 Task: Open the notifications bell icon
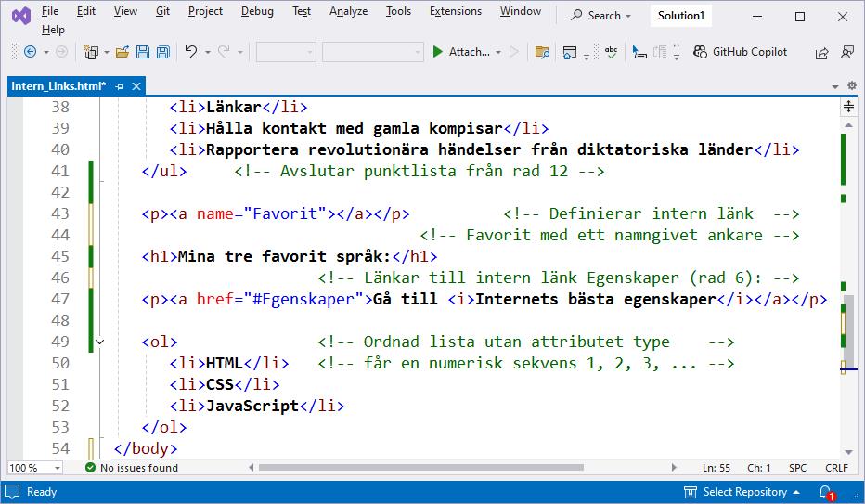824,492
